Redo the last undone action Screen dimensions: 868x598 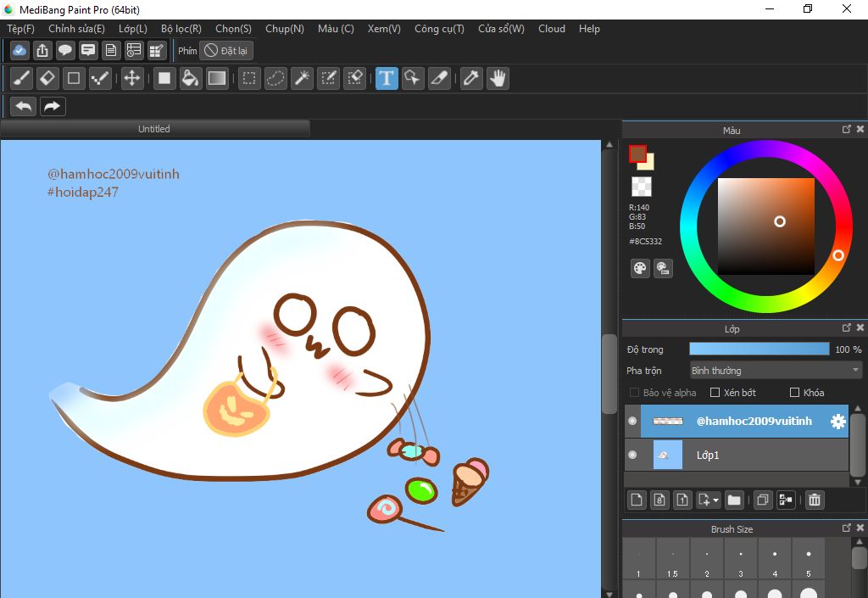pos(53,106)
